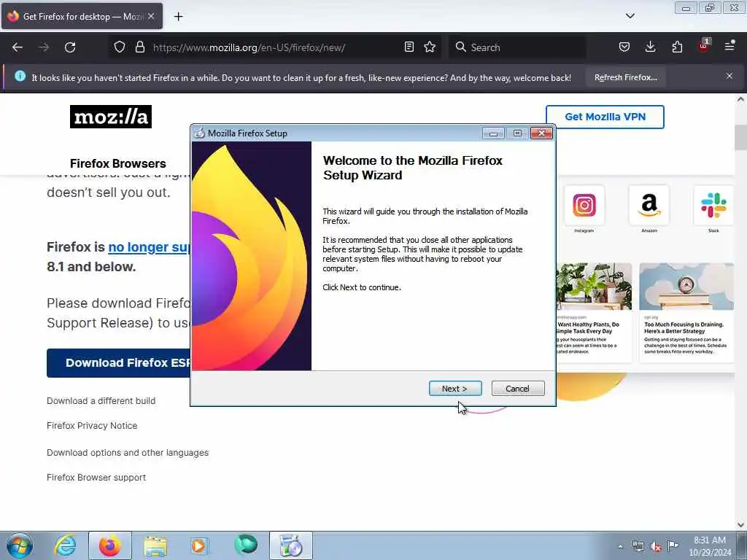The height and width of the screenshot is (560, 747).
Task: Bookmark this page with the star icon
Action: (x=430, y=47)
